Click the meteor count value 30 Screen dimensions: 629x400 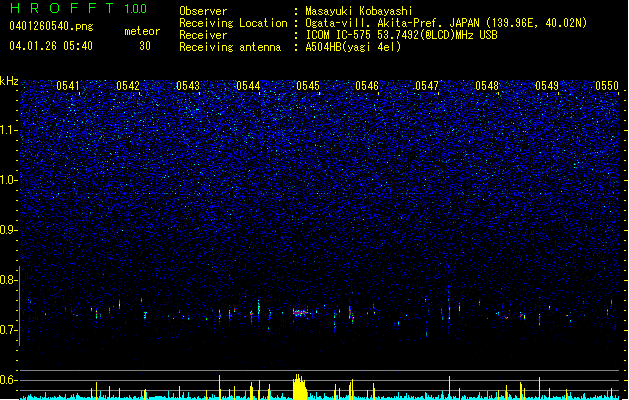(145, 46)
